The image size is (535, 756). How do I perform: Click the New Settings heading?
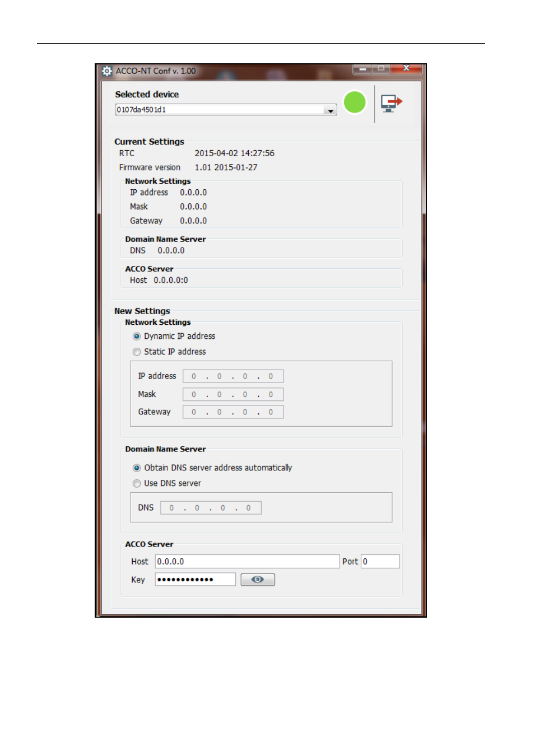(142, 311)
